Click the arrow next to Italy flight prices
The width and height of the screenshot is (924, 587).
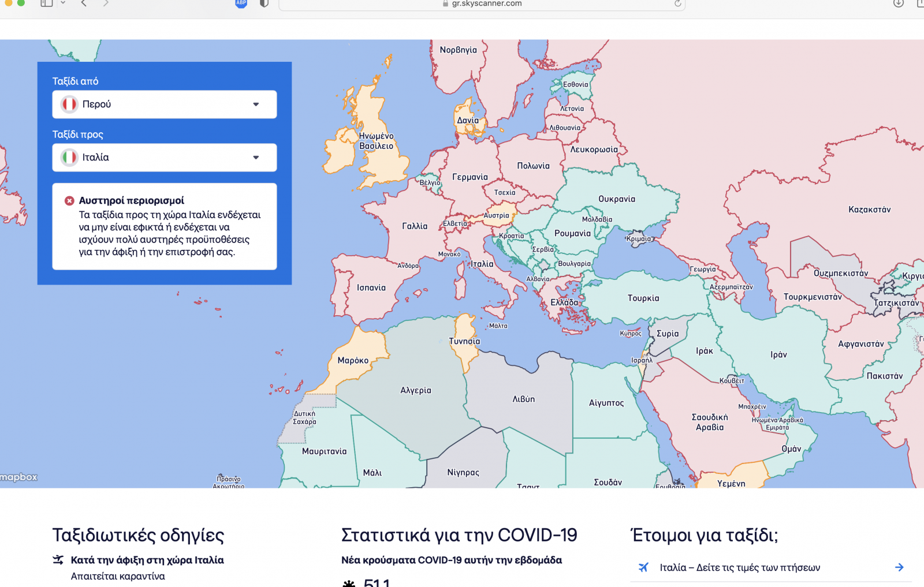point(899,567)
